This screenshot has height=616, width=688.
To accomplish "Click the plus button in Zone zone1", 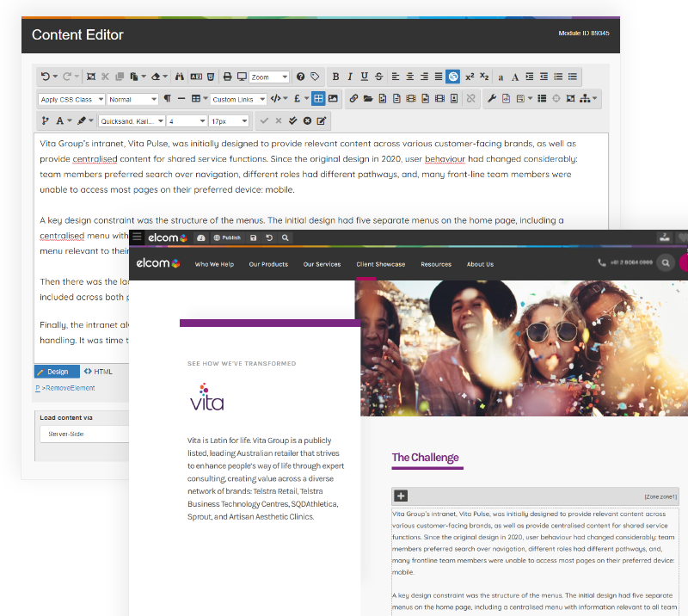I will pyautogui.click(x=400, y=496).
